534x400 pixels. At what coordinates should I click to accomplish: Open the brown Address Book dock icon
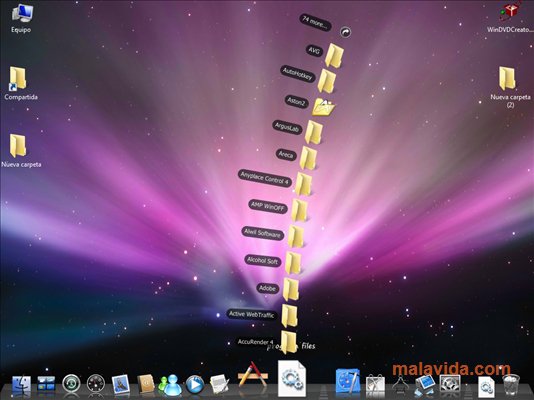click(146, 384)
